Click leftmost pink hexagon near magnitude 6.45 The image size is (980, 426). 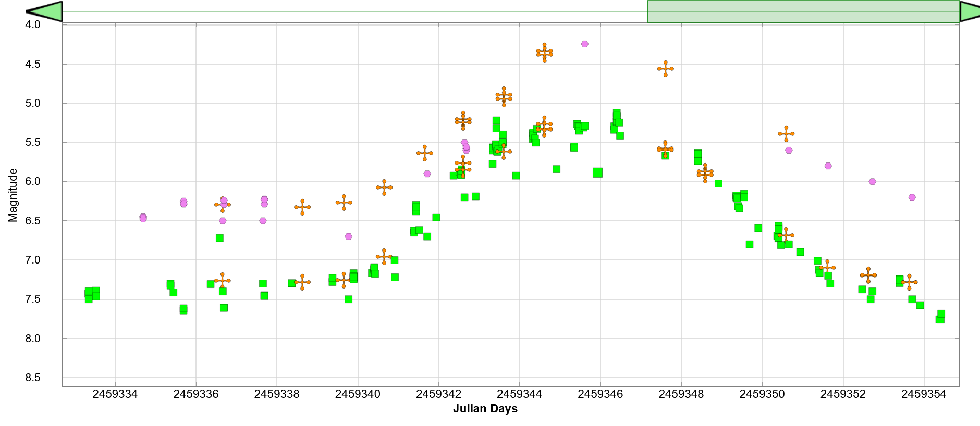coord(143,218)
